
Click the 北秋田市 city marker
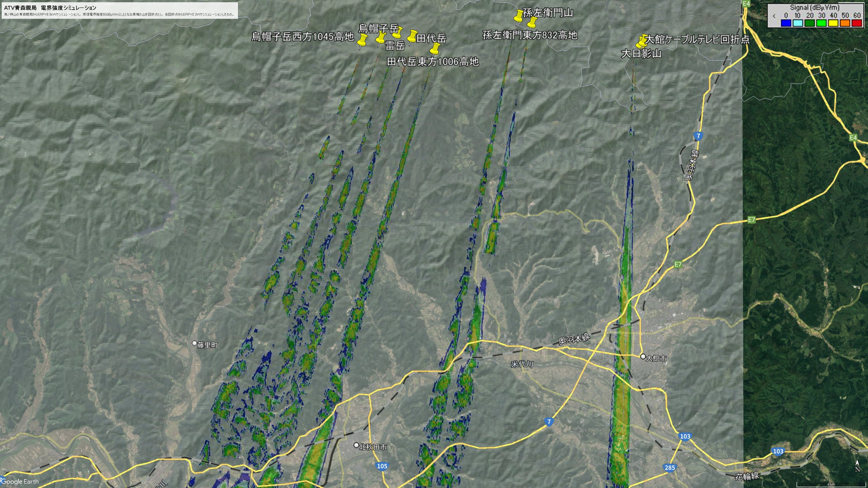356,445
